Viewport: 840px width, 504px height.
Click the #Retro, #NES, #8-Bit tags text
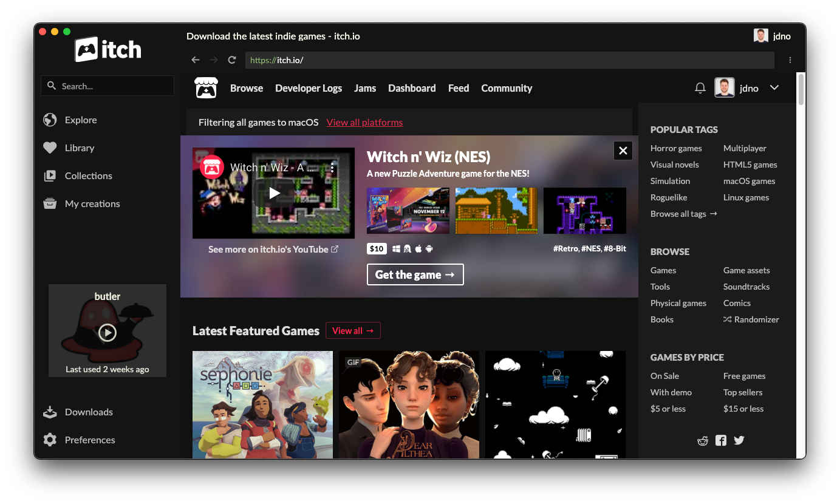click(x=590, y=248)
